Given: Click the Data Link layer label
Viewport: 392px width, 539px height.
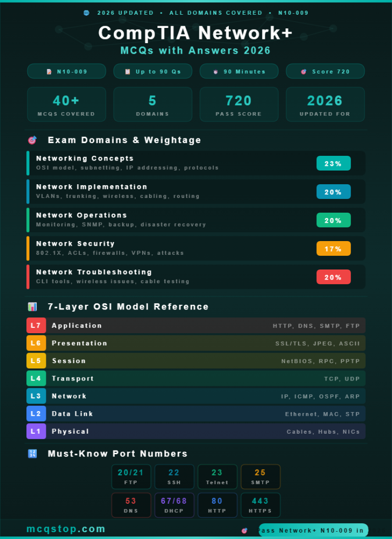Looking at the screenshot, I should [x=73, y=414].
